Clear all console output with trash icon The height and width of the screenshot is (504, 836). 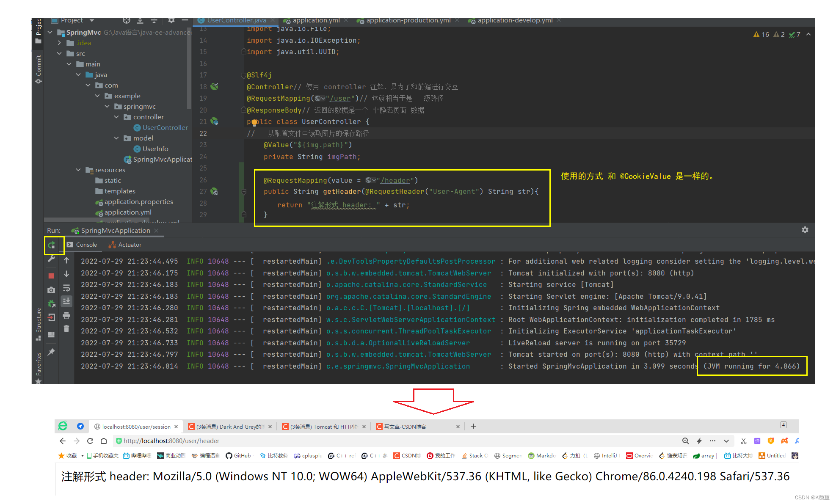(x=66, y=329)
